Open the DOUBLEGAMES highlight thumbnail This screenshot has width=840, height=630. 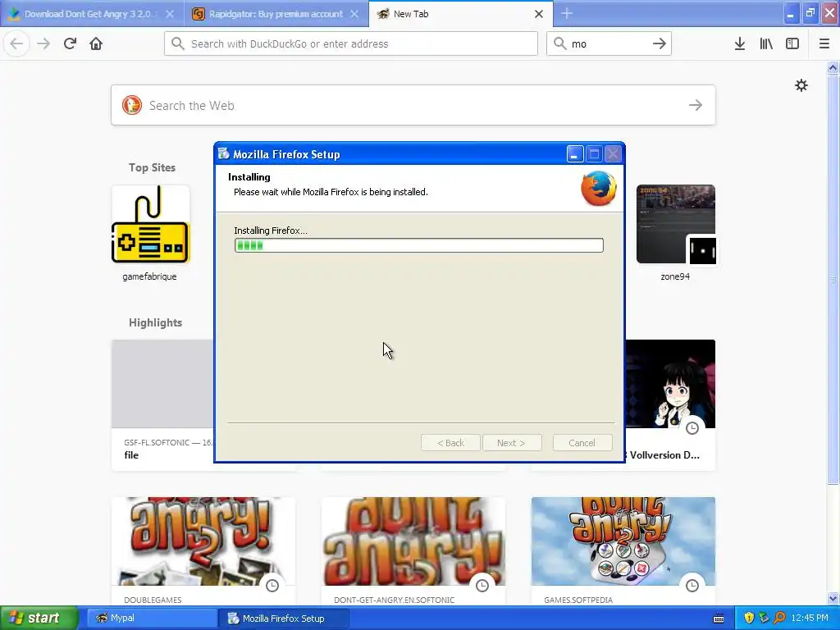tap(203, 541)
